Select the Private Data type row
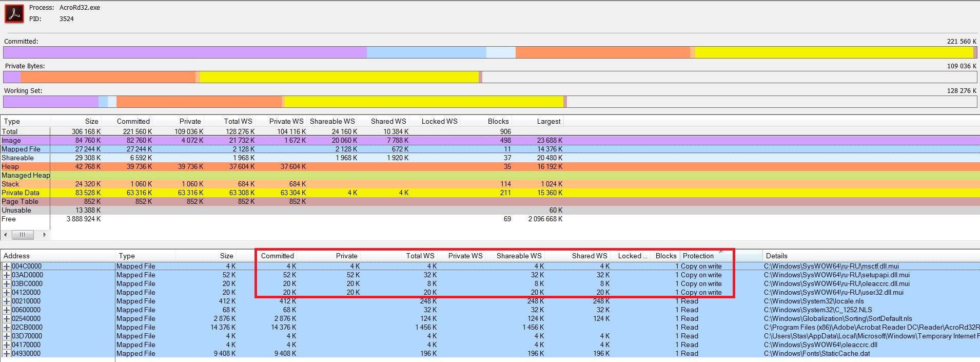 [x=21, y=193]
